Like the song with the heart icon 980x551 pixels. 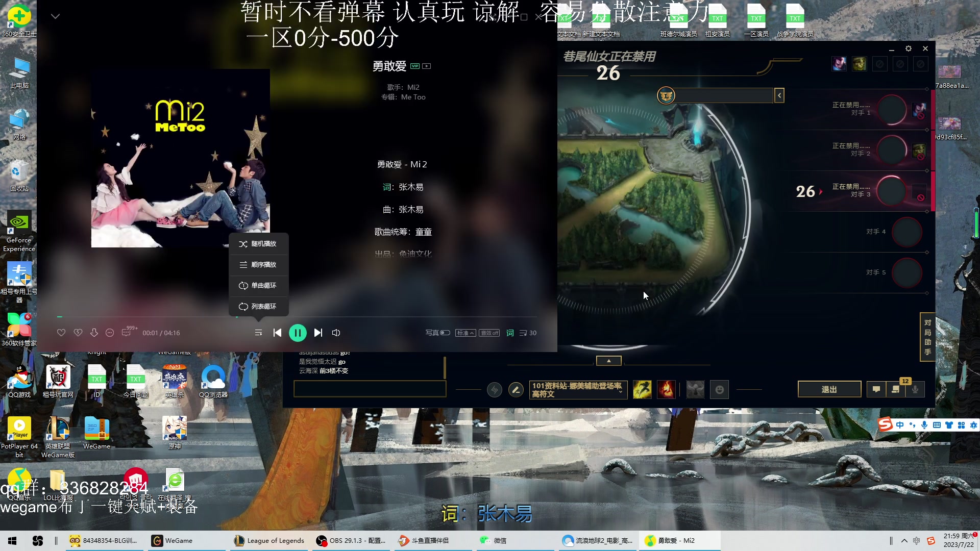tap(61, 333)
